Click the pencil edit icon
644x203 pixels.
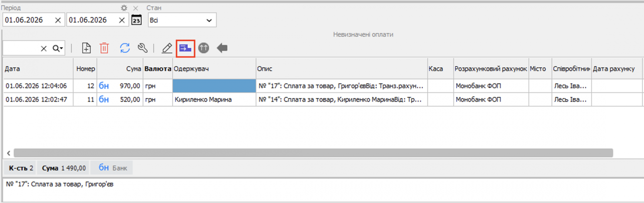click(x=167, y=48)
